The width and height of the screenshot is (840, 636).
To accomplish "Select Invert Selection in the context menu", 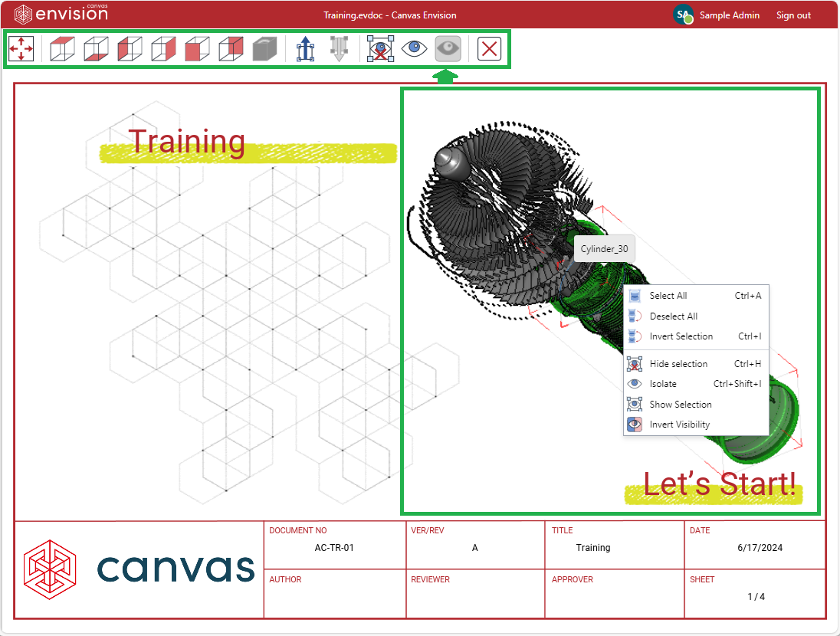I will point(681,336).
